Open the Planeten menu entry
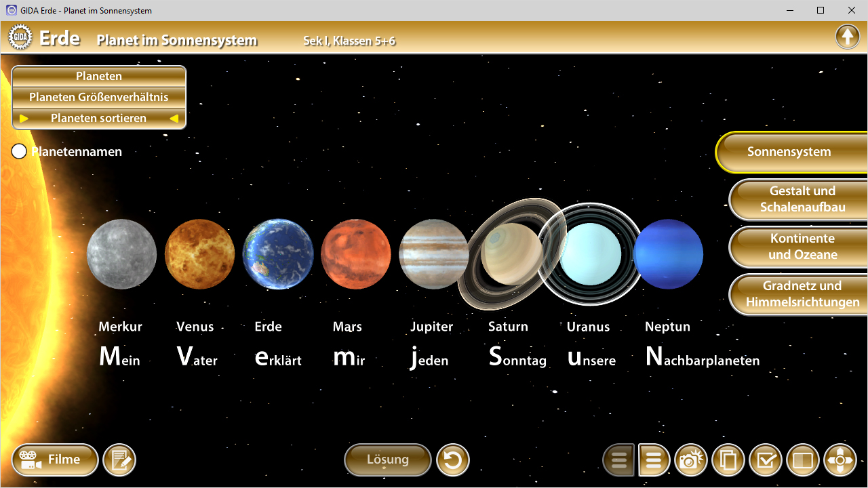This screenshot has width=868, height=488. (98, 76)
